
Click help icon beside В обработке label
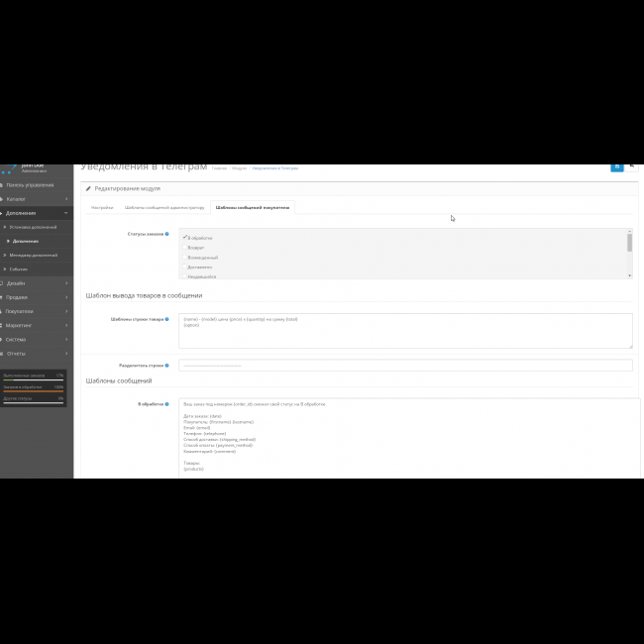(166, 404)
